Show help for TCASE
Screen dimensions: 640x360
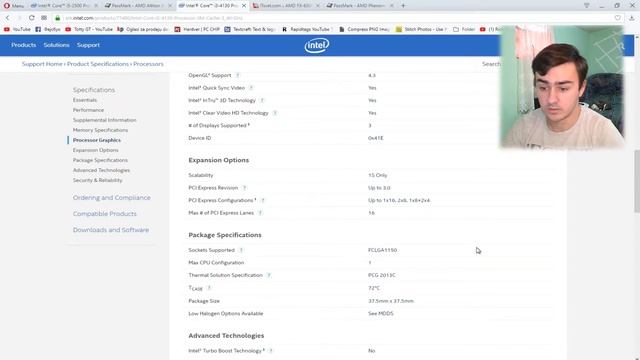click(209, 288)
